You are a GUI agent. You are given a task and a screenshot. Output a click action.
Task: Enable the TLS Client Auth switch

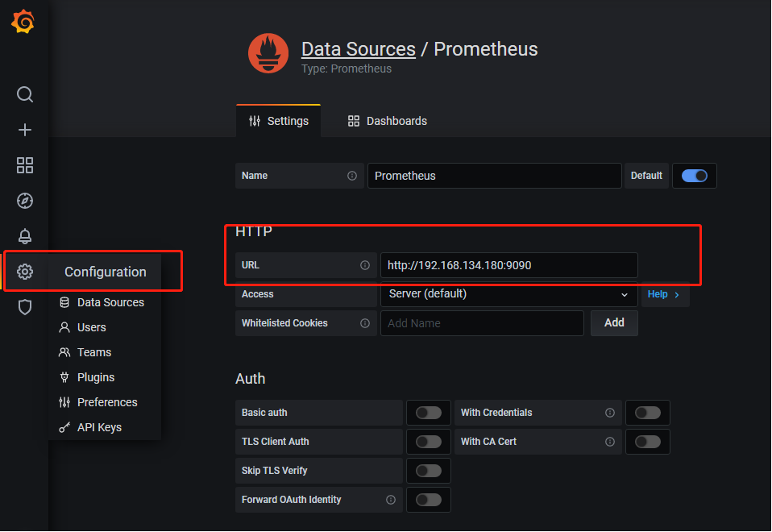tap(429, 442)
